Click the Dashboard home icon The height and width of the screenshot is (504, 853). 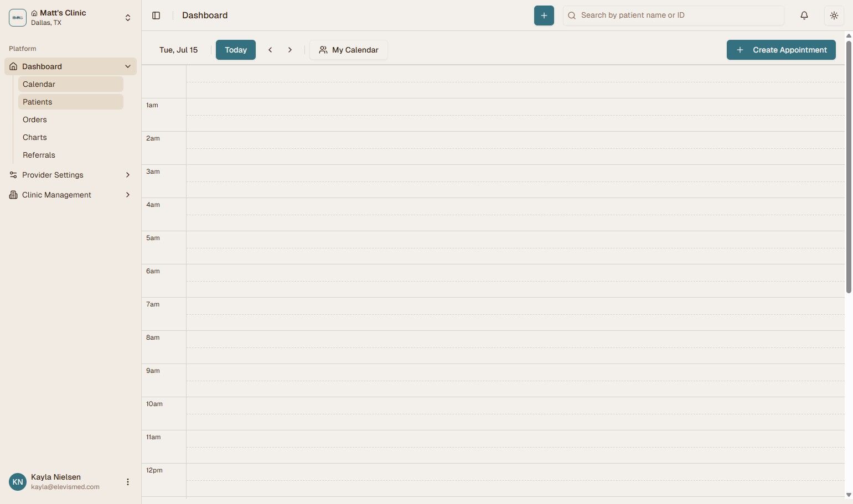point(13,66)
